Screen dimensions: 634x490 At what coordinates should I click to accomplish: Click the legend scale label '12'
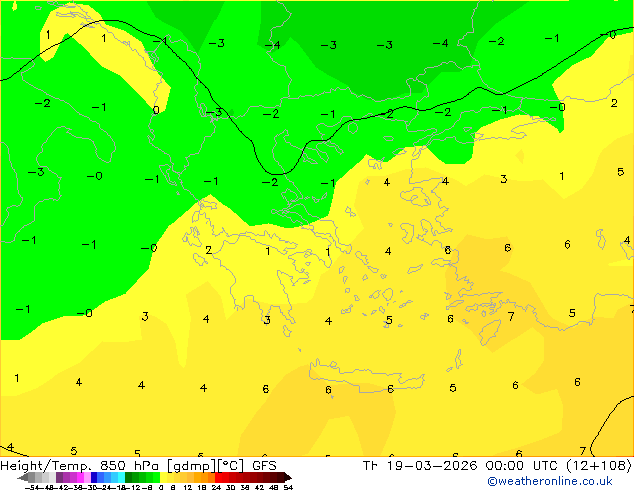pyautogui.click(x=188, y=488)
